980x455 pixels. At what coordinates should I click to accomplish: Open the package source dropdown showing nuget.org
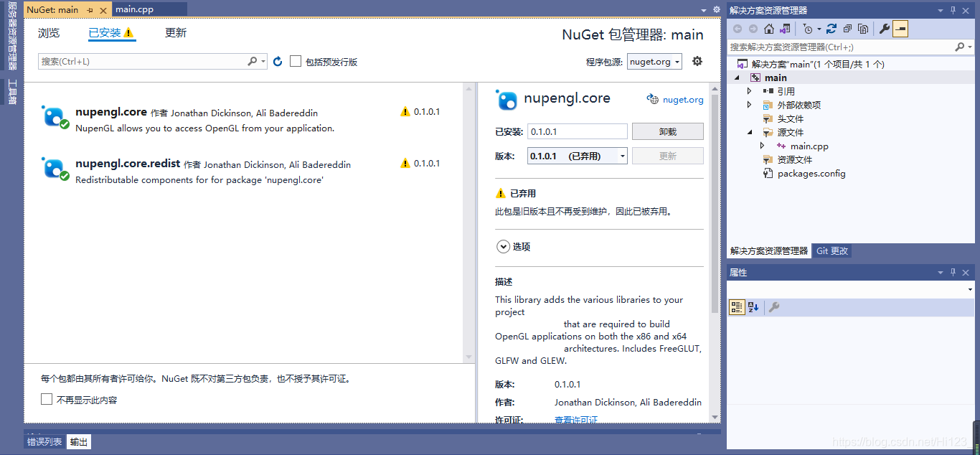[654, 62]
